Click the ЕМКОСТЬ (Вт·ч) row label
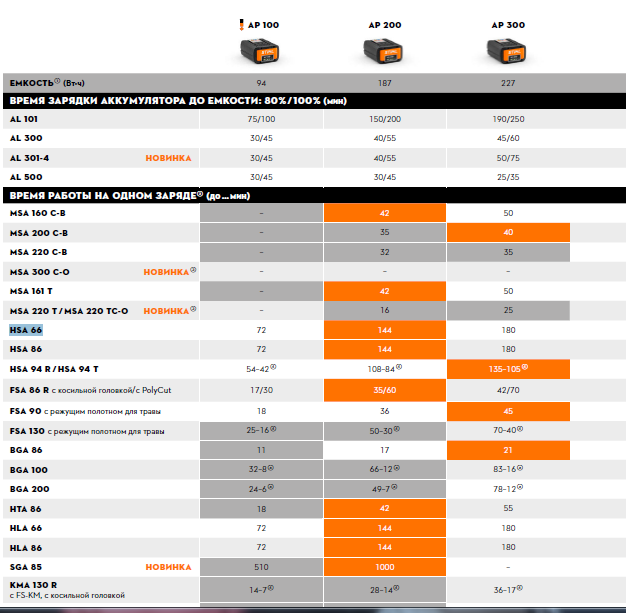The image size is (626, 613). pyautogui.click(x=46, y=82)
